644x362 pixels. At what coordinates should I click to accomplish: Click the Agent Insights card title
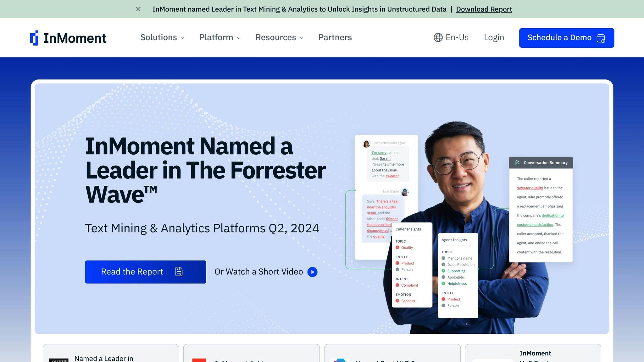point(454,240)
